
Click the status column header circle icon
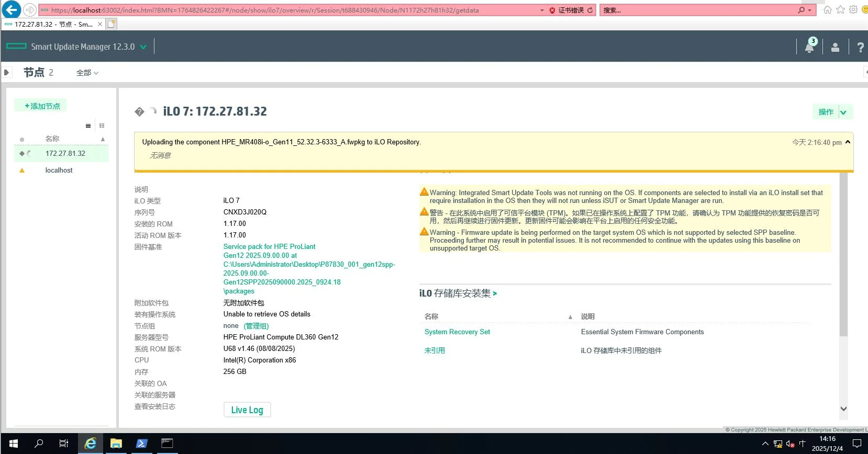(x=21, y=139)
